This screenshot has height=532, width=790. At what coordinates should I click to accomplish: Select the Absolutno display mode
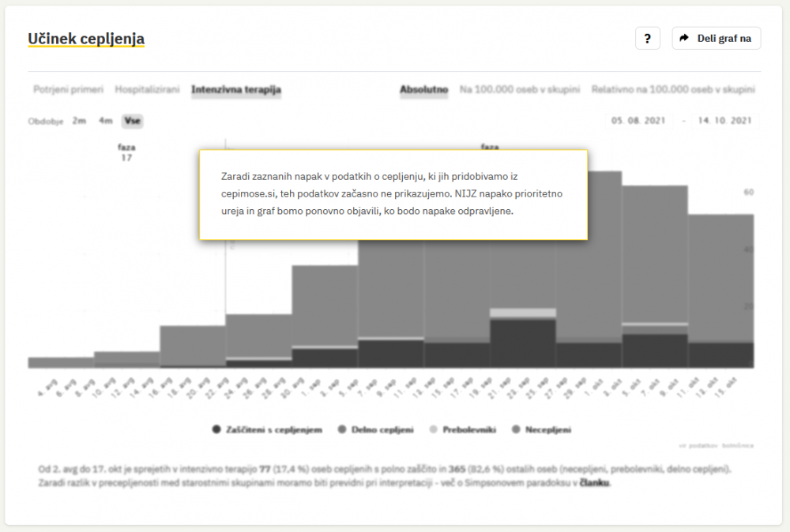(424, 90)
